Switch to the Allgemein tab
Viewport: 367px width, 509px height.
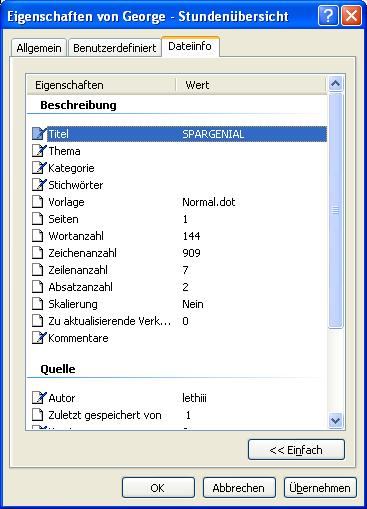click(39, 48)
